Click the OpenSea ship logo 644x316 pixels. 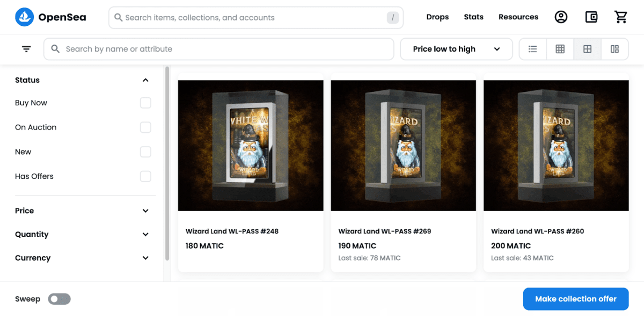pyautogui.click(x=24, y=17)
